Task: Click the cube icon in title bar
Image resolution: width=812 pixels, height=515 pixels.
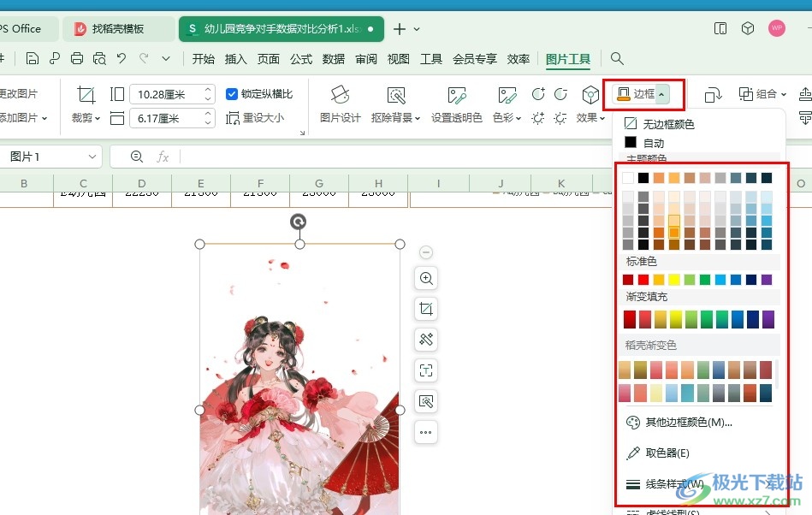Action: [x=747, y=28]
